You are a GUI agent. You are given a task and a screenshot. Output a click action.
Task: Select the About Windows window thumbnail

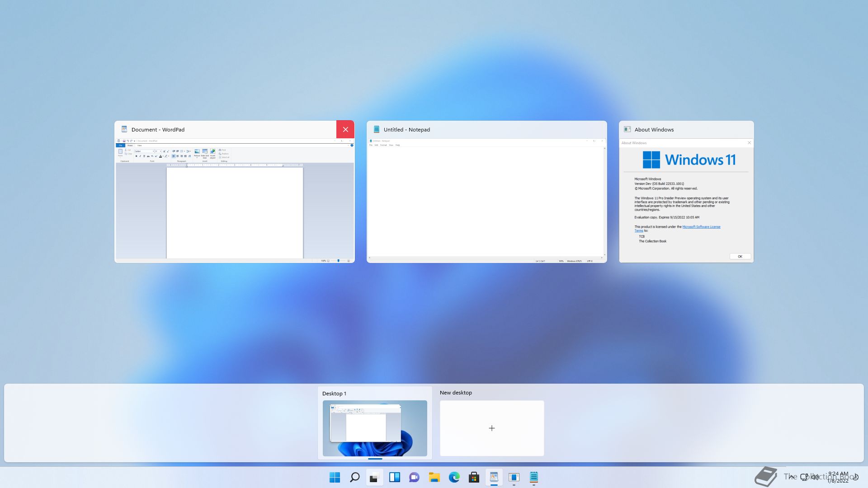[x=686, y=199]
